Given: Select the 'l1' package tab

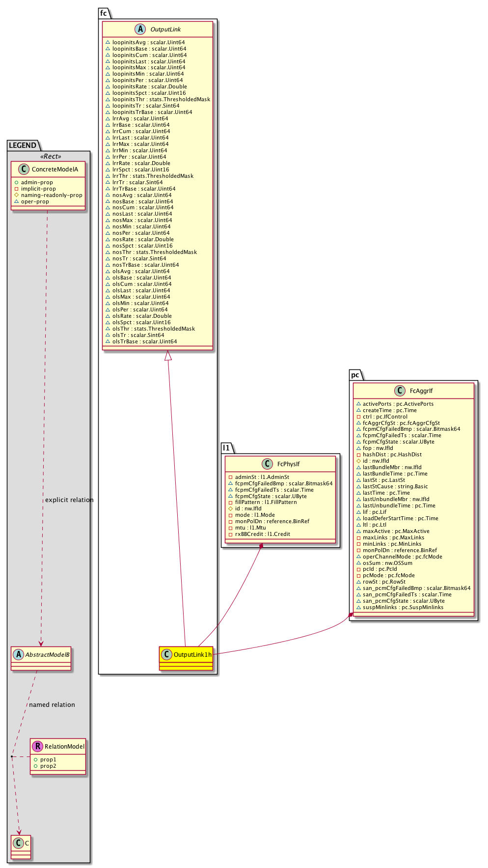Looking at the screenshot, I should point(226,448).
